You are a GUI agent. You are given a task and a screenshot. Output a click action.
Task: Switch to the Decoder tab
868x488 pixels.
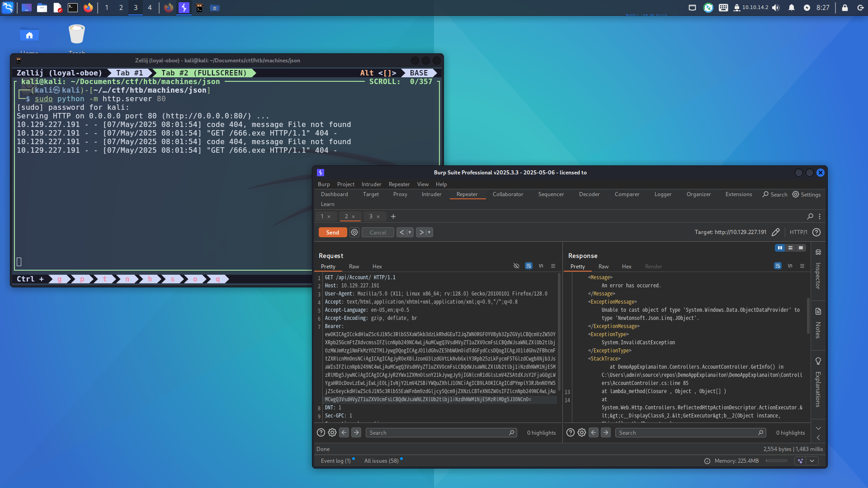coord(589,194)
